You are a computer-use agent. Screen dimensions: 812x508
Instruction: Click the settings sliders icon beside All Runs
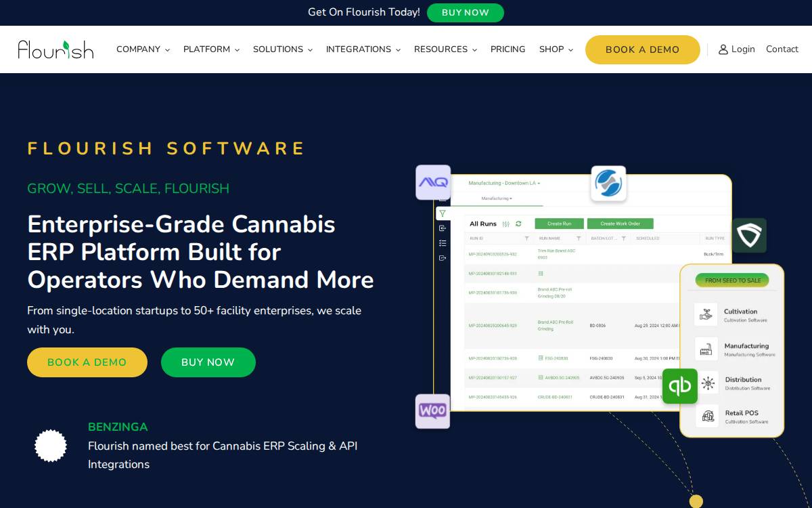click(x=506, y=224)
